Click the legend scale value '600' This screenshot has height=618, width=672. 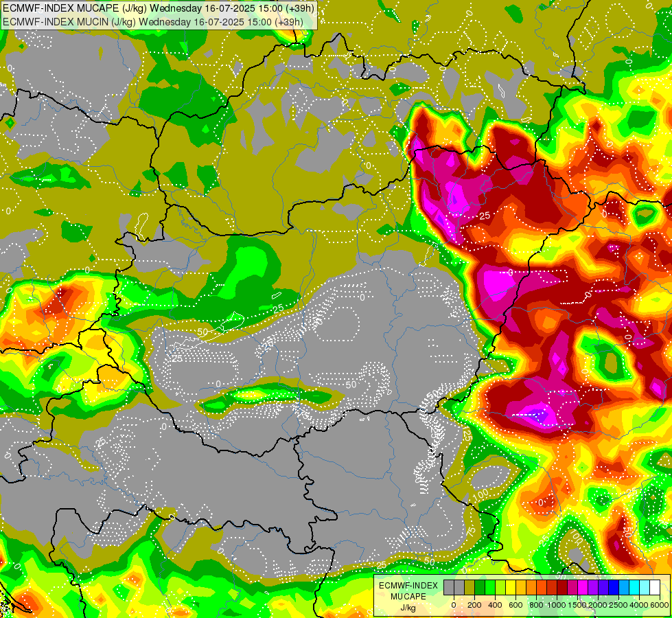coord(515,605)
